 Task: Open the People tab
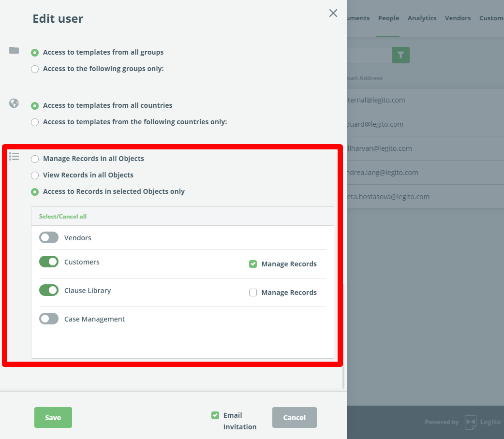point(388,18)
